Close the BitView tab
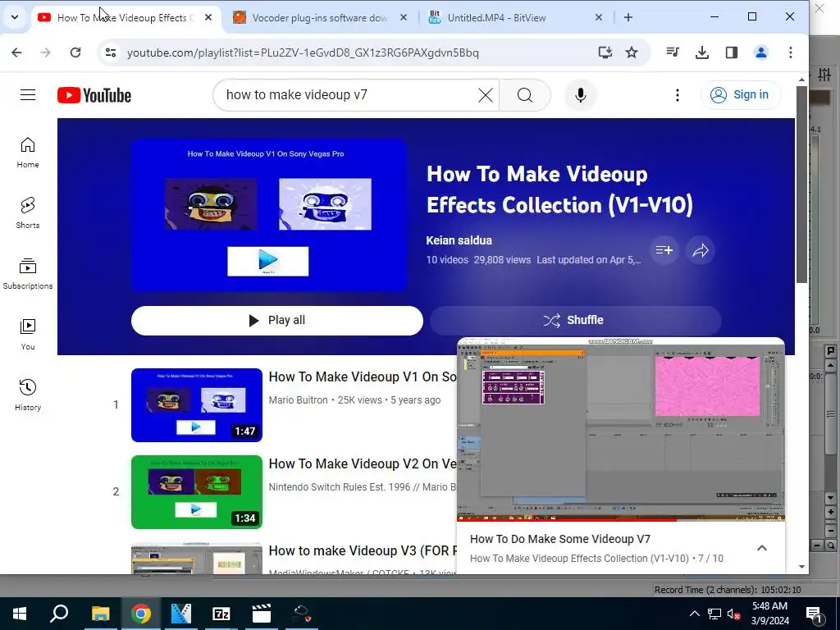Viewport: 840px width, 630px height. pyautogui.click(x=599, y=18)
